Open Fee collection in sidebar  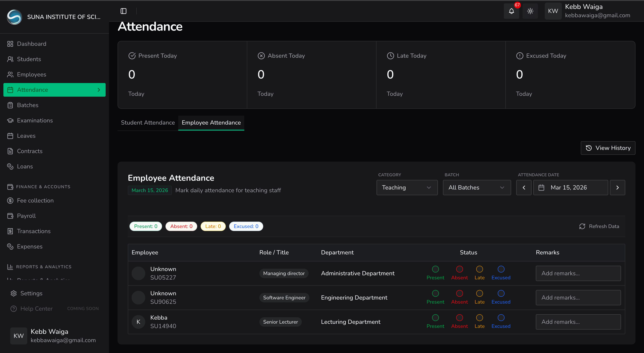click(35, 201)
